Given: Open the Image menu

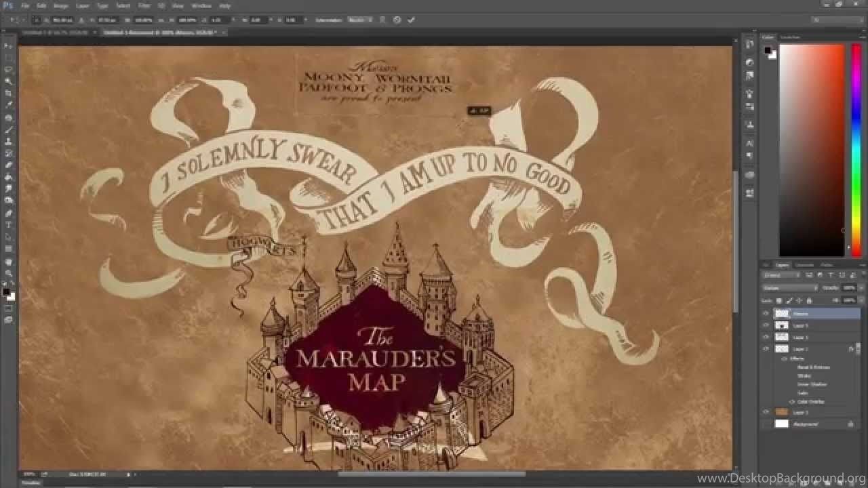Looking at the screenshot, I should 61,5.
